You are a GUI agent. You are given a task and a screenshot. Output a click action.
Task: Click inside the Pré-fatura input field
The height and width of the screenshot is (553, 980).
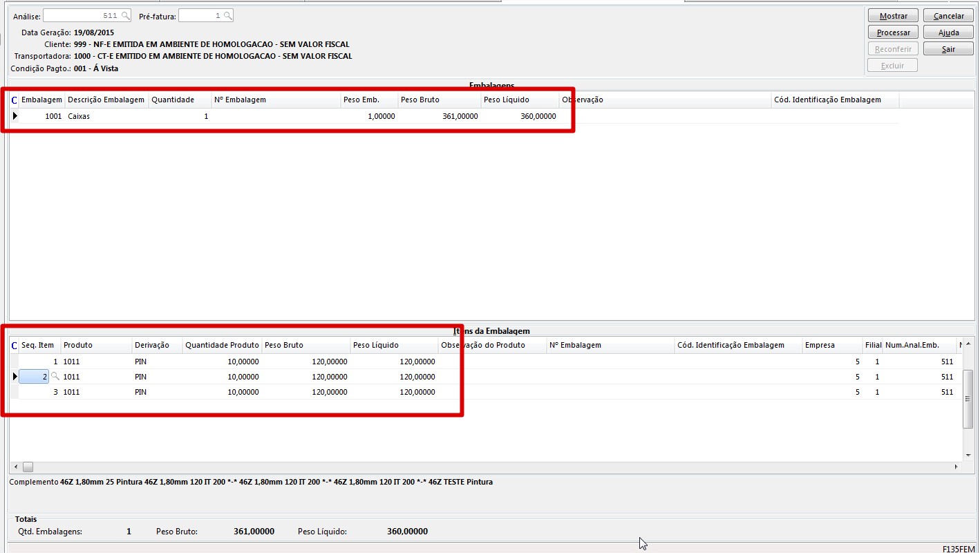(x=200, y=16)
